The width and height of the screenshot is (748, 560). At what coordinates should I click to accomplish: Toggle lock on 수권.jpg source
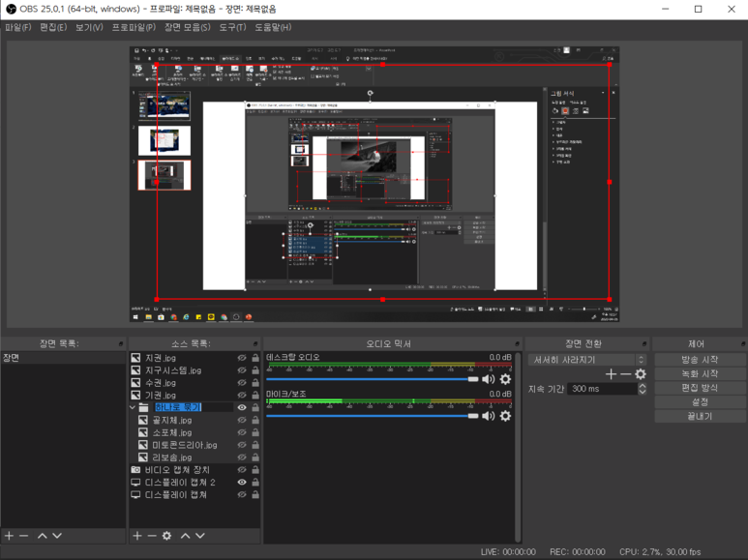(x=255, y=383)
